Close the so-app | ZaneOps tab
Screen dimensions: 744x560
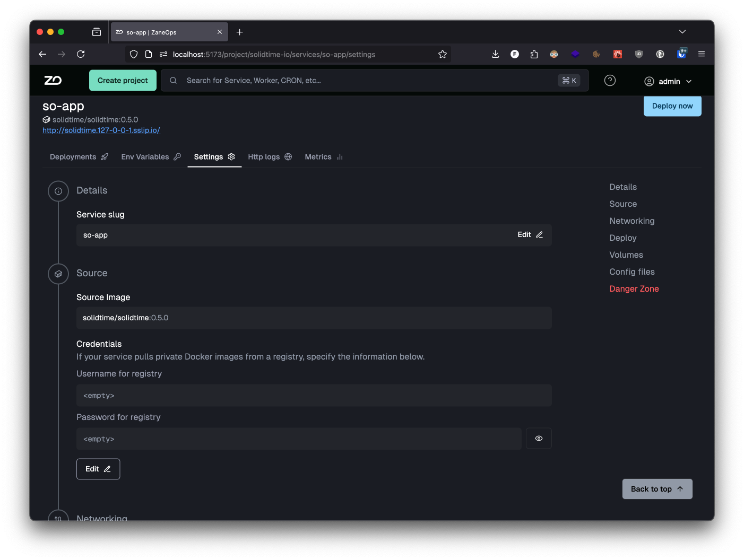[220, 32]
